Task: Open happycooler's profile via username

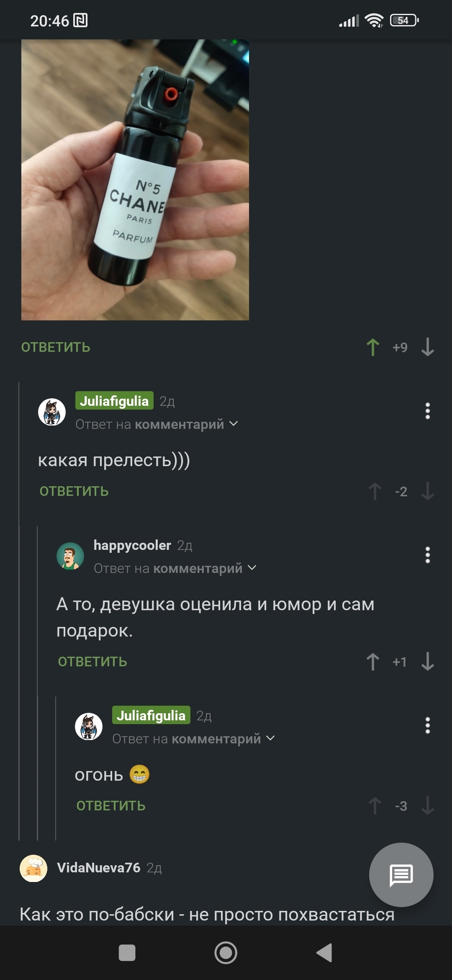Action: pos(132,545)
